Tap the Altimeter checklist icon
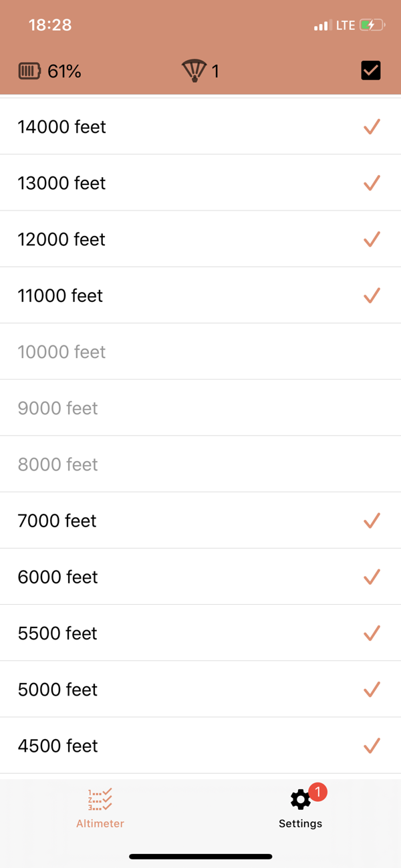The width and height of the screenshot is (401, 868). pos(100,799)
